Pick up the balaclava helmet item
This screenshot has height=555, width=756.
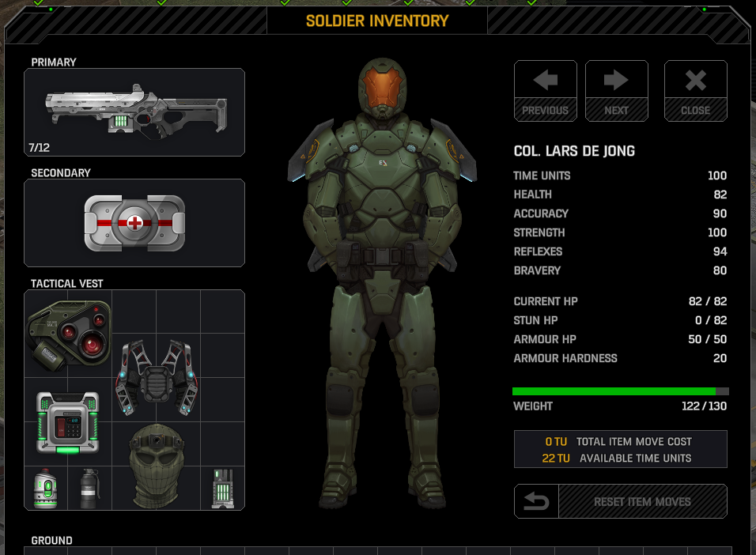point(157,466)
